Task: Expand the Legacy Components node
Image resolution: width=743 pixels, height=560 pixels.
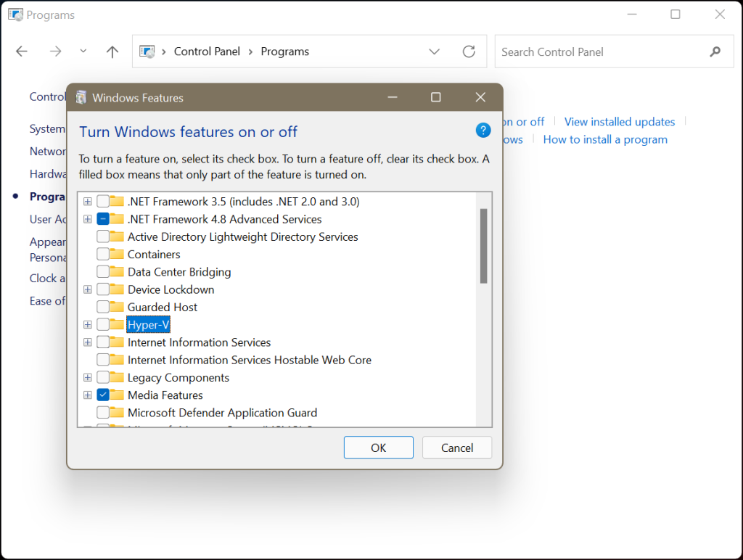Action: pyautogui.click(x=88, y=377)
